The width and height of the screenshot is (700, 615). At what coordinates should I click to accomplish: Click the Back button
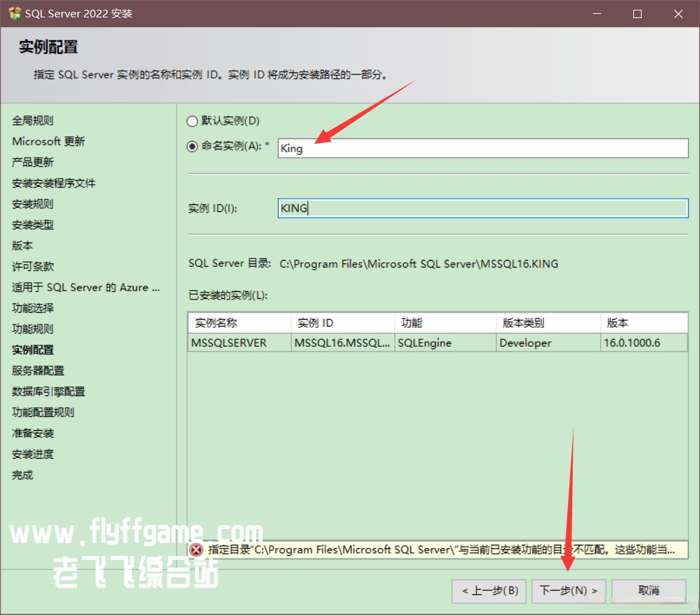(x=489, y=591)
